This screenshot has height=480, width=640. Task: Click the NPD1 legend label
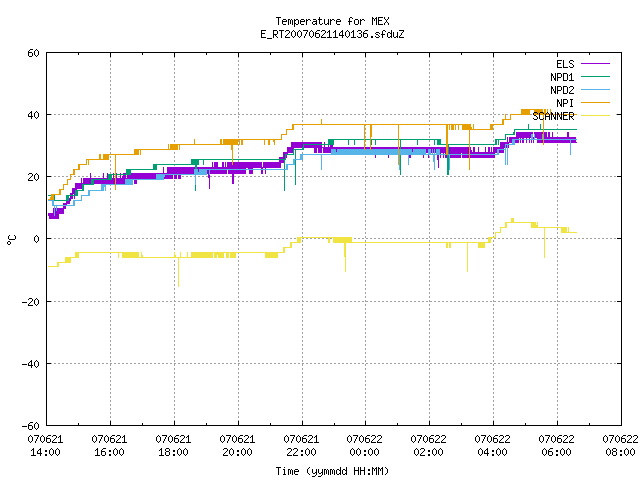[x=562, y=77]
